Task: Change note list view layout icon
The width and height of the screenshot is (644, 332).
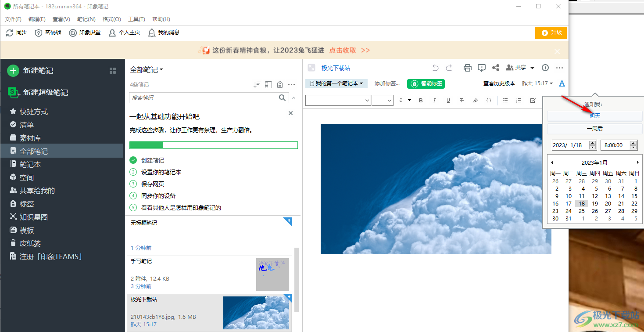Action: click(x=268, y=84)
